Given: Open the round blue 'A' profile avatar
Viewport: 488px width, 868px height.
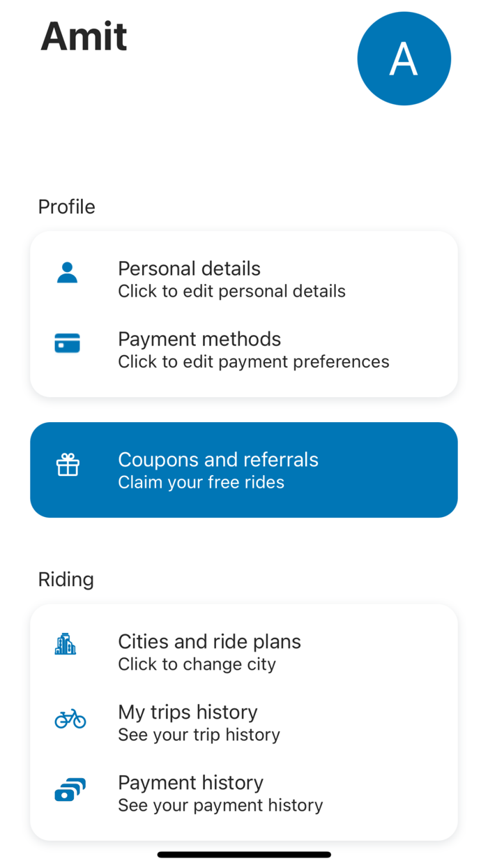Looking at the screenshot, I should (404, 59).
